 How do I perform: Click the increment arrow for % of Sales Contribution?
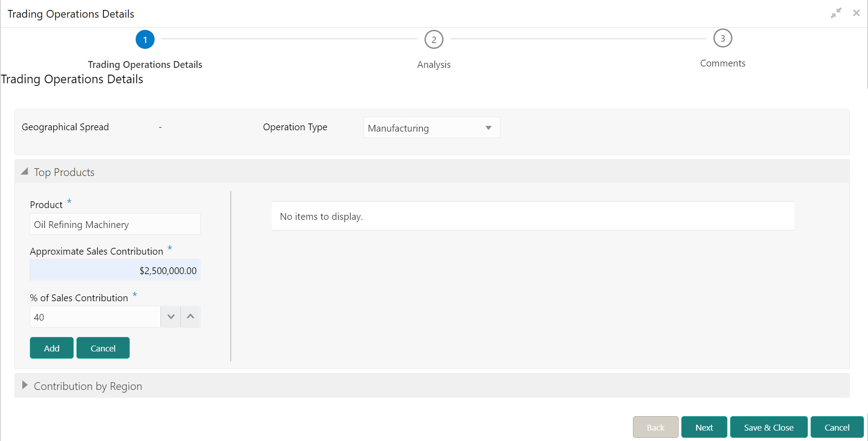pyautogui.click(x=190, y=317)
